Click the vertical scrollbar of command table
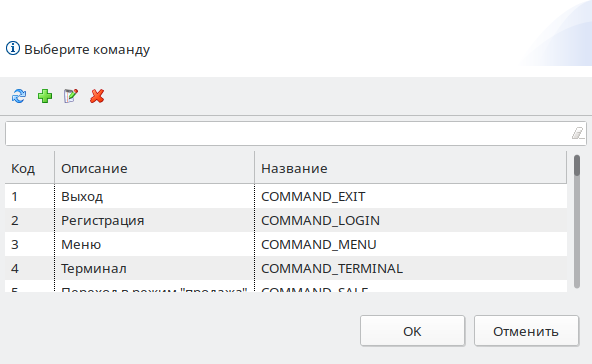Screen dimensions: 592x364 [577, 222]
